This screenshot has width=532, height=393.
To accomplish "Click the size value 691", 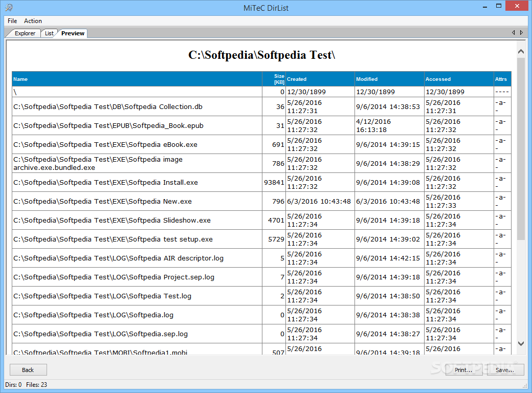I will tap(278, 145).
